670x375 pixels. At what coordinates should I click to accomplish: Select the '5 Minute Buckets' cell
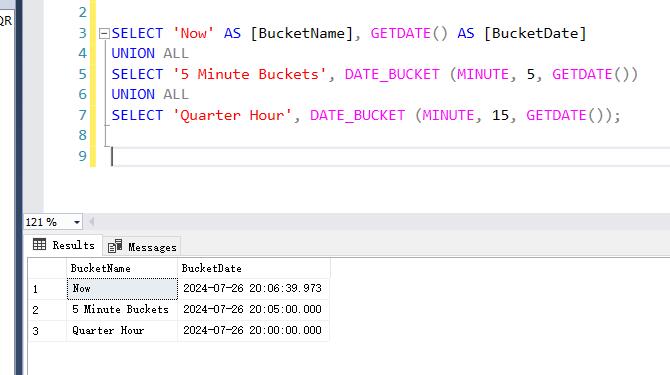point(122,310)
